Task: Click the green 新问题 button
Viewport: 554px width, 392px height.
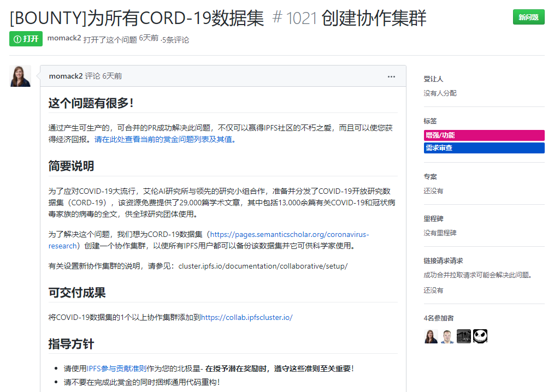Action: pos(528,17)
